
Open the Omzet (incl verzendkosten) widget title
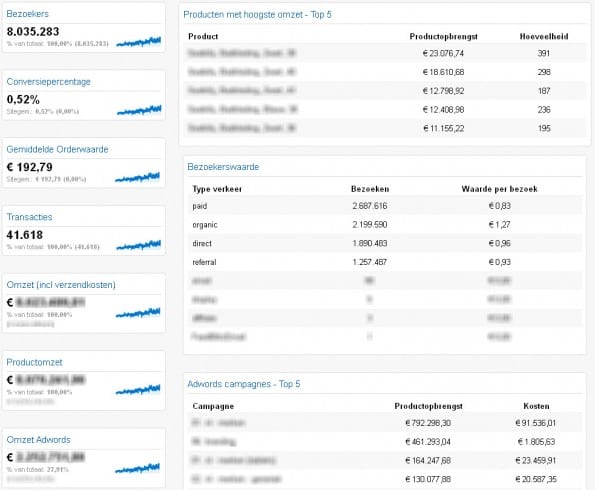click(x=61, y=285)
